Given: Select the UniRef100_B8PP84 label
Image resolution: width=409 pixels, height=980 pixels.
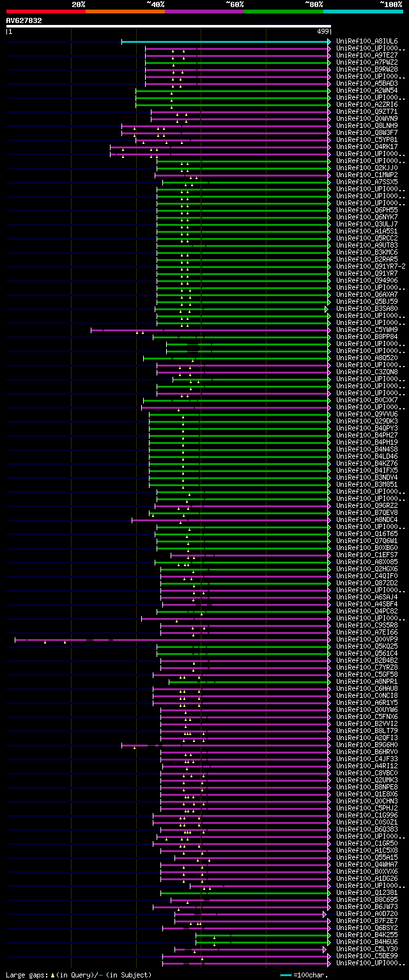Looking at the screenshot, I should tap(367, 337).
